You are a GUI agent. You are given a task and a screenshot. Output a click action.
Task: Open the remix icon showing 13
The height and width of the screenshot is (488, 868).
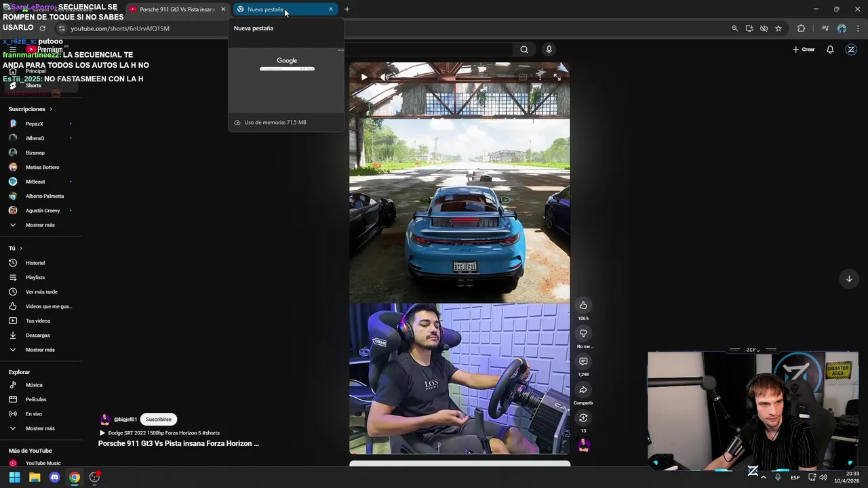(x=583, y=418)
